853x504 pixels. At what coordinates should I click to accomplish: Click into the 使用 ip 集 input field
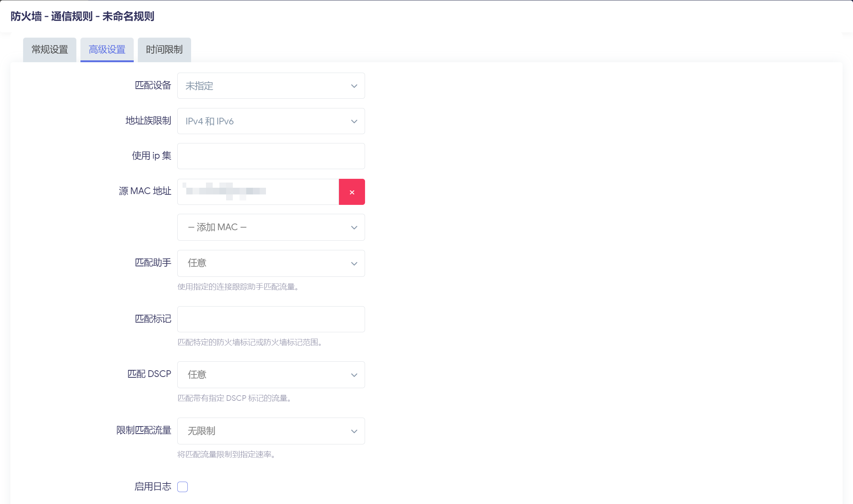click(271, 156)
